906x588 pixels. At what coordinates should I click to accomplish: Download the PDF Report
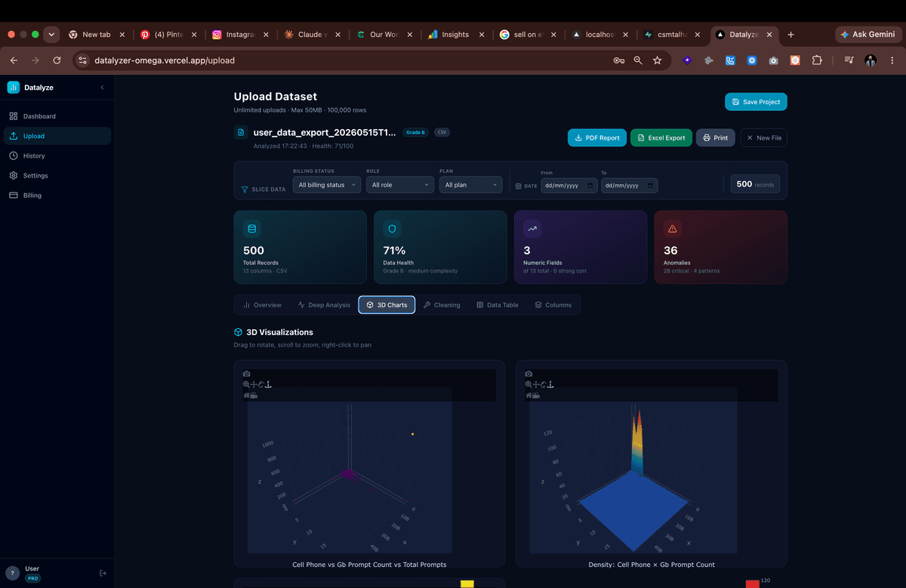(597, 137)
